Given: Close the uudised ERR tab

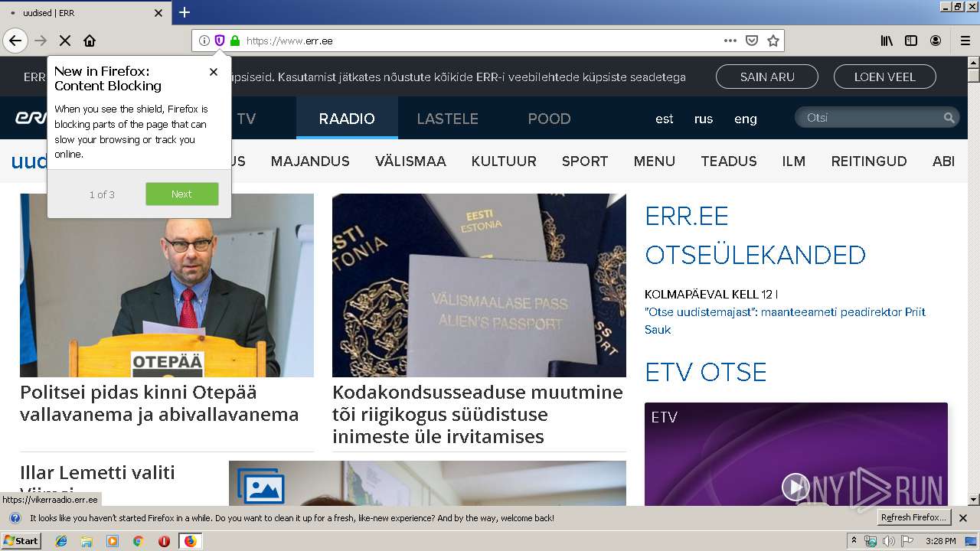Looking at the screenshot, I should click(158, 13).
